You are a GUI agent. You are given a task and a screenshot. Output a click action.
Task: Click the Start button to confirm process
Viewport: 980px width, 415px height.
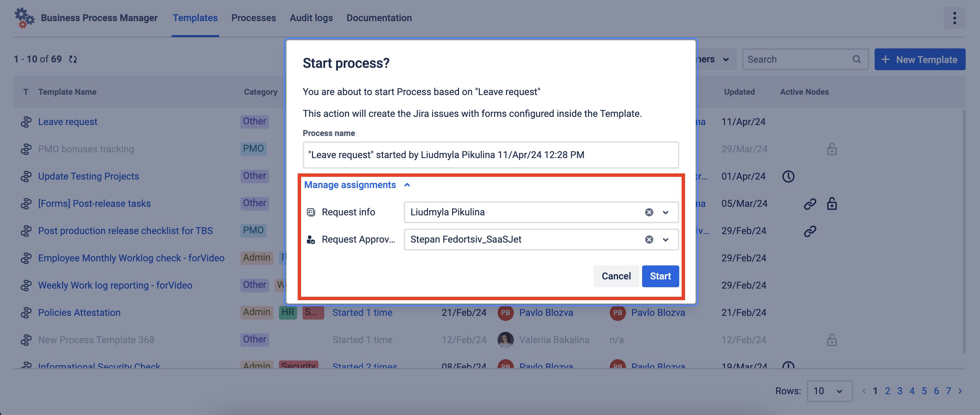pos(660,276)
